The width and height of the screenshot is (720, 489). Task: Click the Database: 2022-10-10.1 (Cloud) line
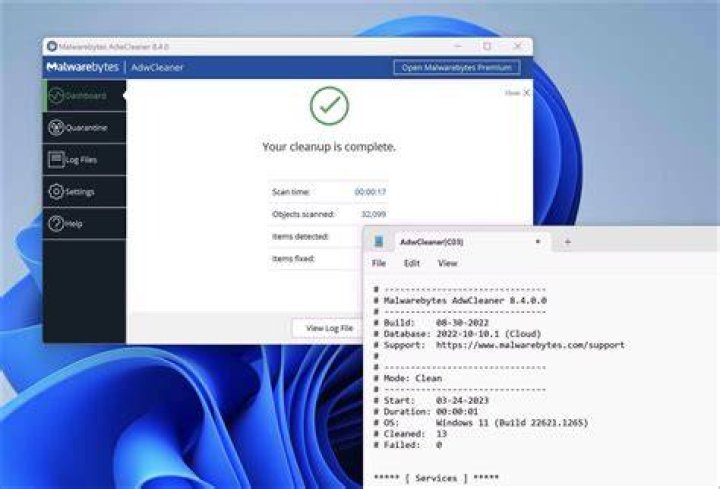click(457, 334)
